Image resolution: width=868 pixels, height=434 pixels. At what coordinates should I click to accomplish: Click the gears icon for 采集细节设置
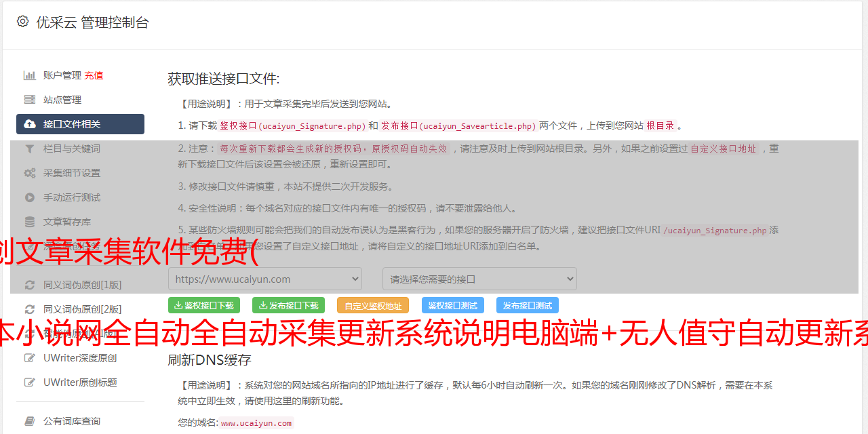(x=30, y=173)
